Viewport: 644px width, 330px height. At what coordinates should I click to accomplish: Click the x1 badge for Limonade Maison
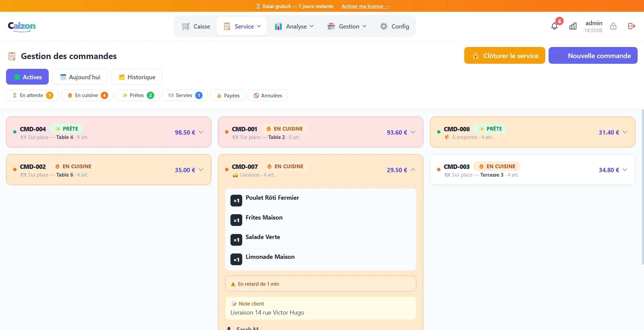click(236, 259)
